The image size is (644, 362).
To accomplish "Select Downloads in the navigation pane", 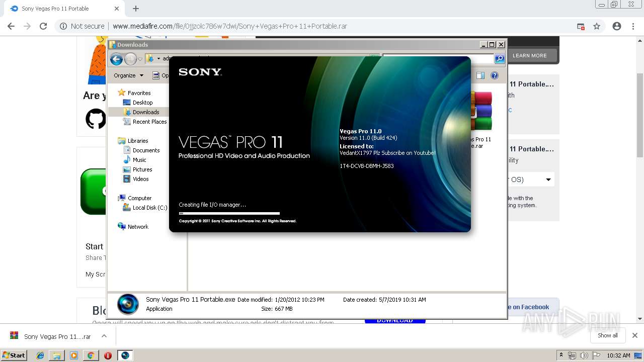I will [146, 112].
